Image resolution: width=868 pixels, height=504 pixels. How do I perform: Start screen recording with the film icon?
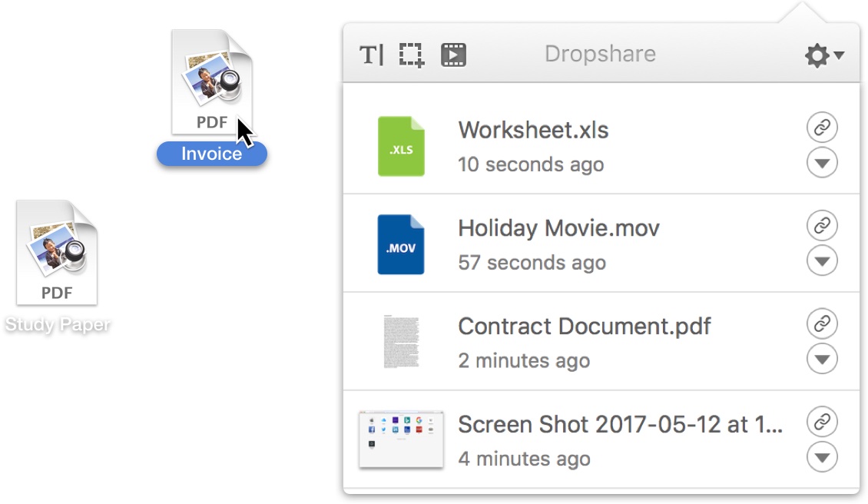[454, 55]
